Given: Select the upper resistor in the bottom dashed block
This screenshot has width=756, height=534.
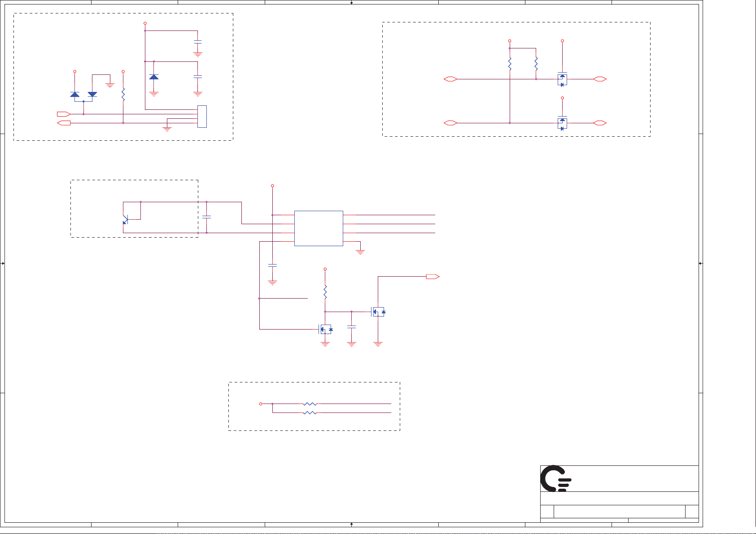Looking at the screenshot, I should coord(310,404).
